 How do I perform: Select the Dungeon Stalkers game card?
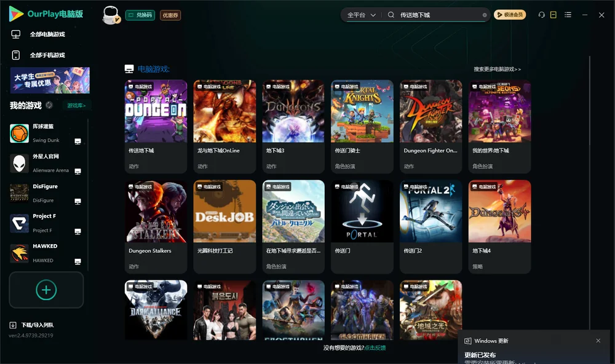click(x=156, y=227)
